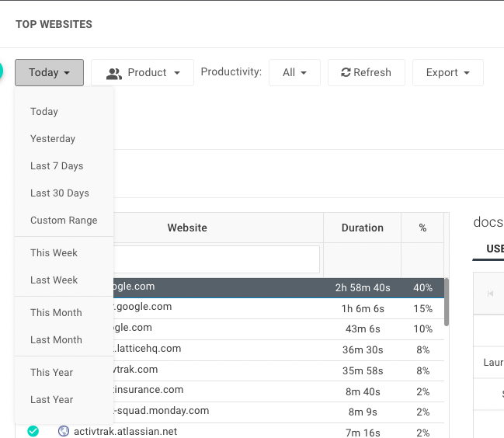
Task: Choose Last 7 Days option
Action: [x=57, y=166]
